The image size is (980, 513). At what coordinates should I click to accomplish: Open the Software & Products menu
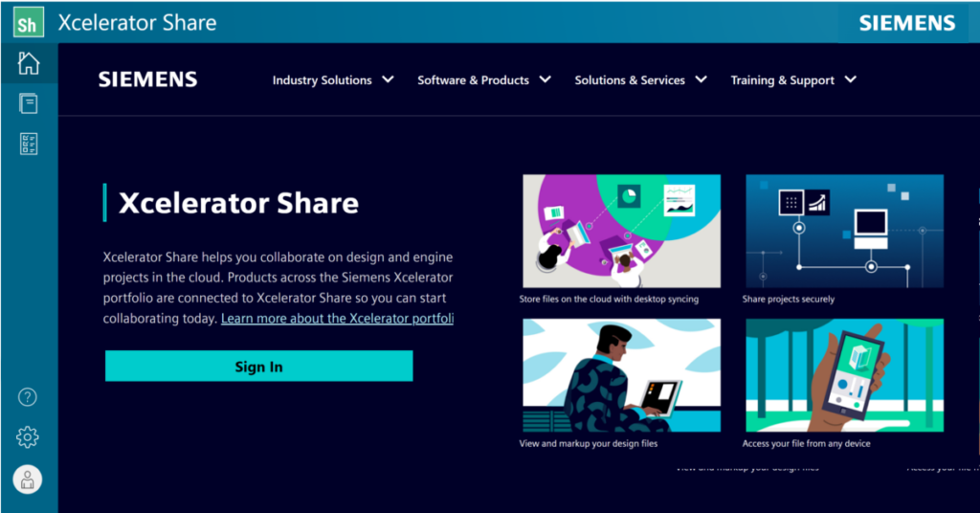click(473, 80)
